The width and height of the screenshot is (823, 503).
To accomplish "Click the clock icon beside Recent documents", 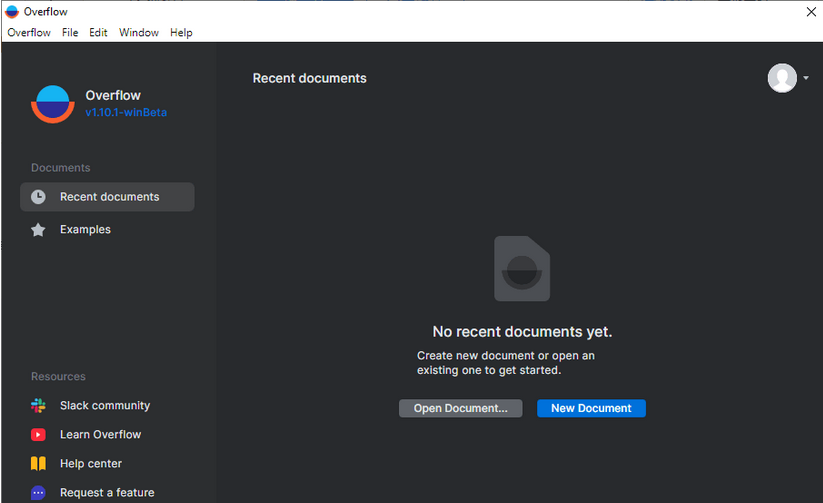I will pos(38,197).
